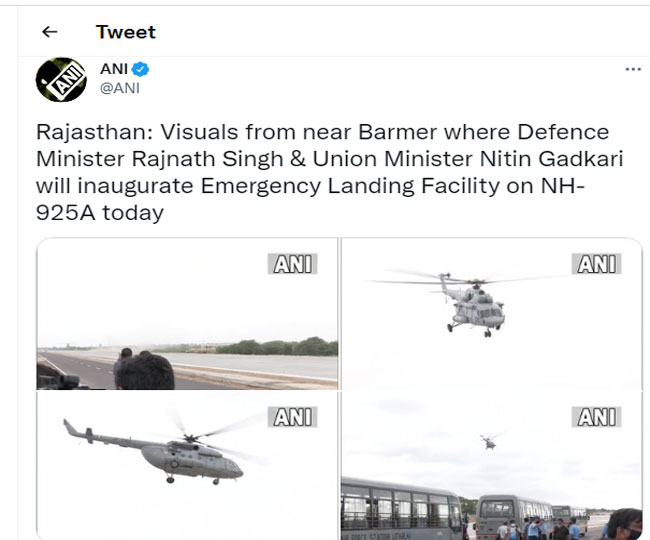Open the top-right hovering helicopter photo

tap(492, 314)
